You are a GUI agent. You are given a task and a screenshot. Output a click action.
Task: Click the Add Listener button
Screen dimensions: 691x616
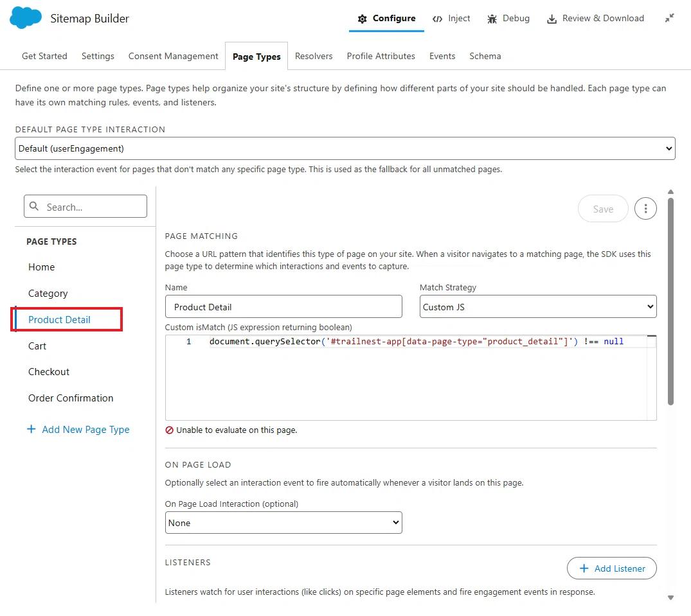(612, 568)
